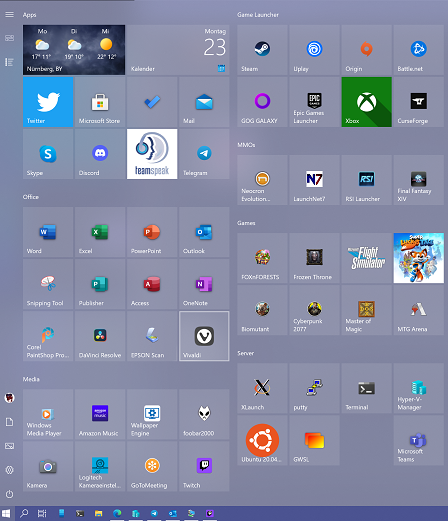448x521 pixels.
Task: Open Microsoft Store tile
Action: (100, 102)
